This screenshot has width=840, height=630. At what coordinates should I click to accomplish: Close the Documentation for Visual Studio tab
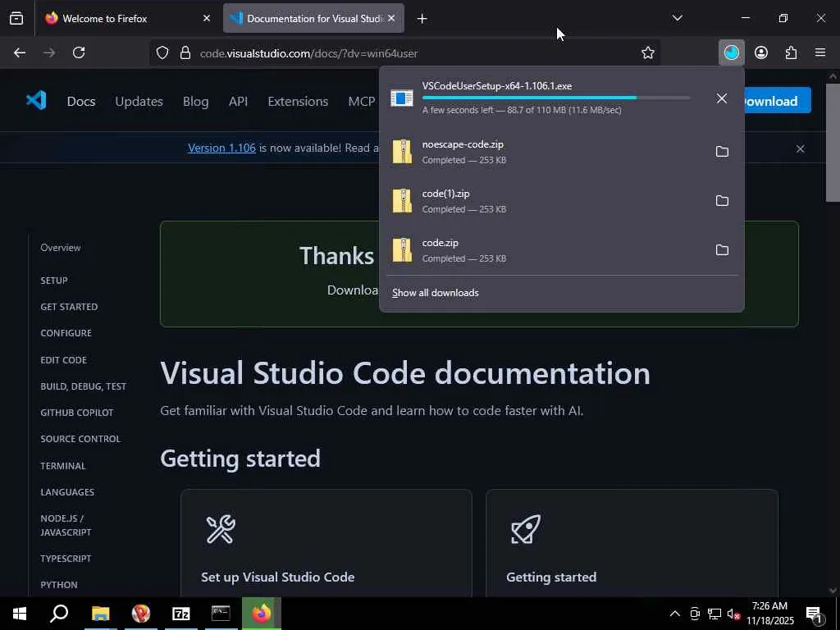[x=391, y=19]
